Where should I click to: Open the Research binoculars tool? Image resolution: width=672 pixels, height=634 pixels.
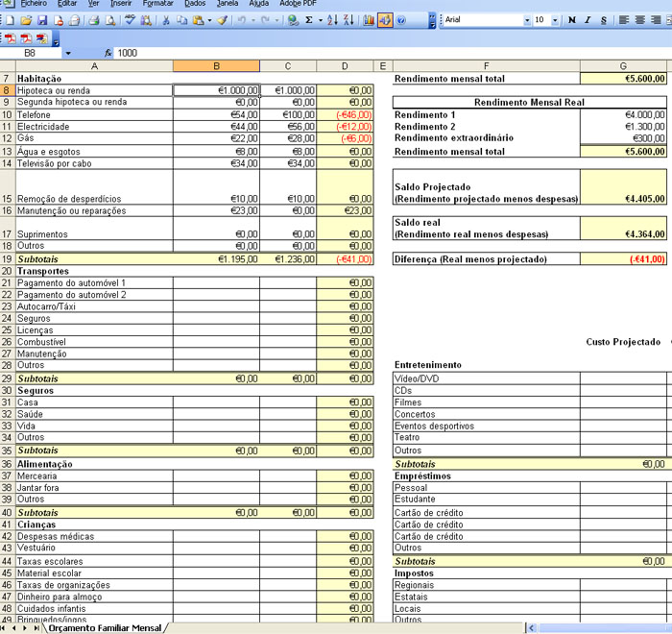146,20
